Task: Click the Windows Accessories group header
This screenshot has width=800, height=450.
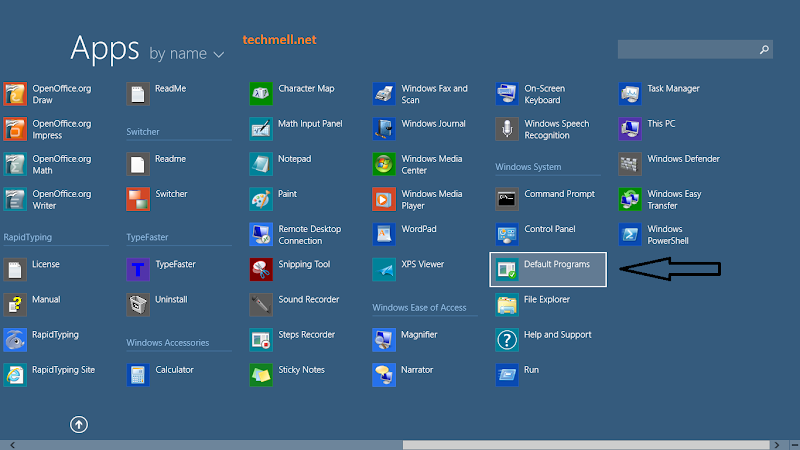Action: [168, 343]
